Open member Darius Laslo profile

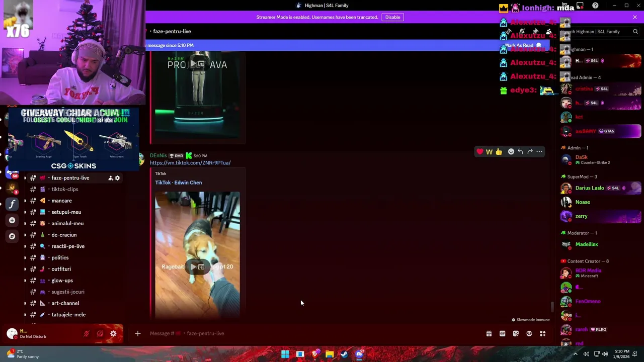601,188
